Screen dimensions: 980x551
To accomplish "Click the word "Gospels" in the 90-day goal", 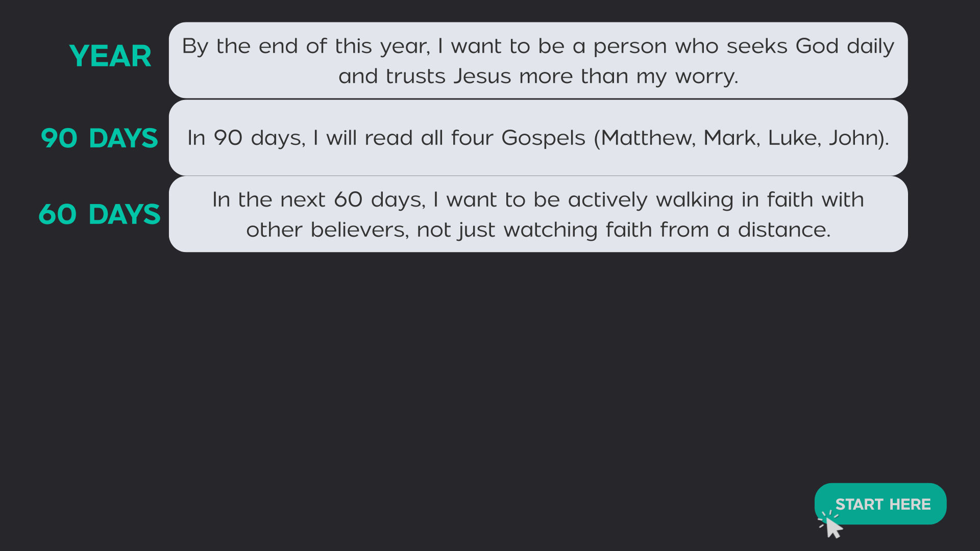I will coord(543,138).
